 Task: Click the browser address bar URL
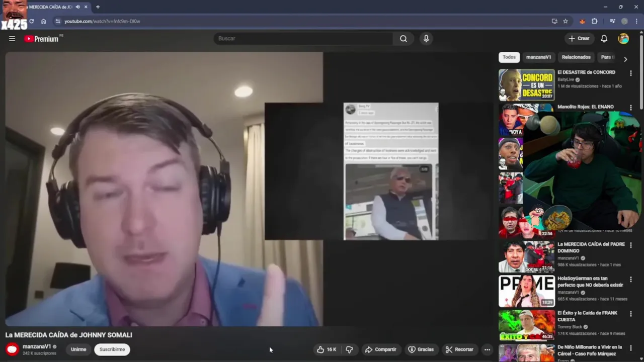coord(102,21)
